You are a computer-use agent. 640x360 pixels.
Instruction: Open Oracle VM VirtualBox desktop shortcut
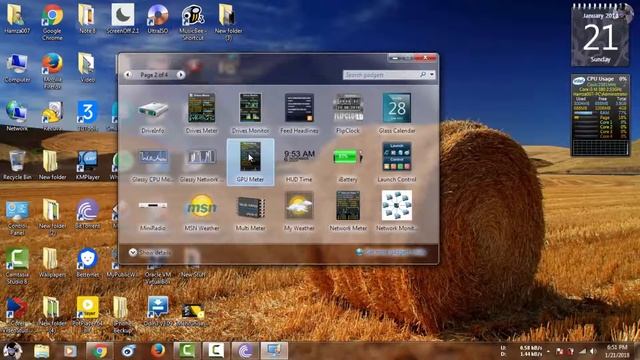[158, 269]
